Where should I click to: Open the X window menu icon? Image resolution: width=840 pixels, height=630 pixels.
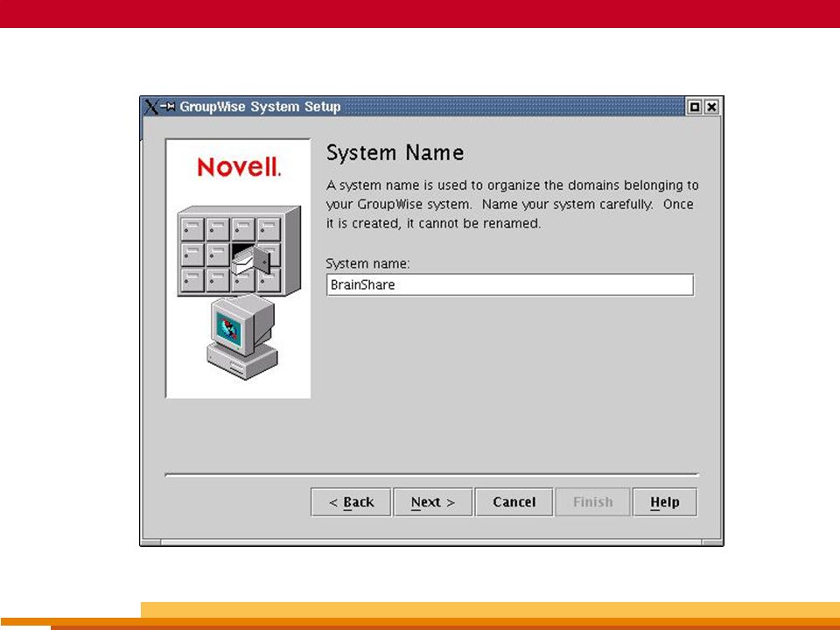151,107
